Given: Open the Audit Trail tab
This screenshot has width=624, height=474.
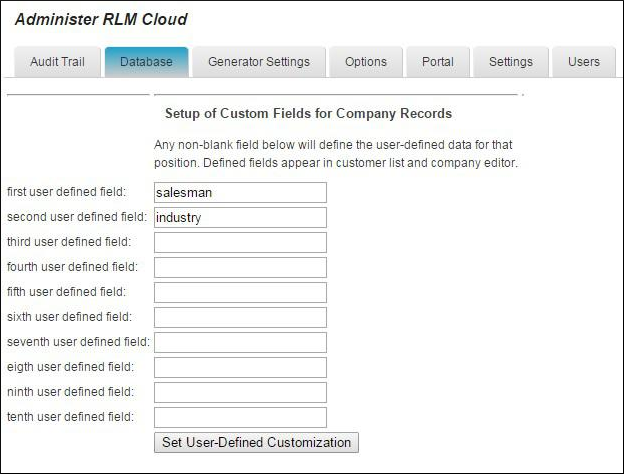Looking at the screenshot, I should click(58, 62).
